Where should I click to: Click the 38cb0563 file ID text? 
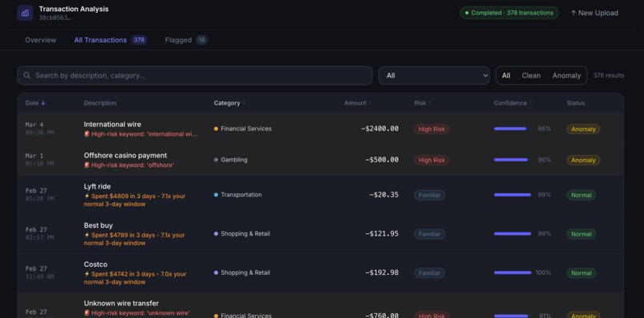point(55,18)
